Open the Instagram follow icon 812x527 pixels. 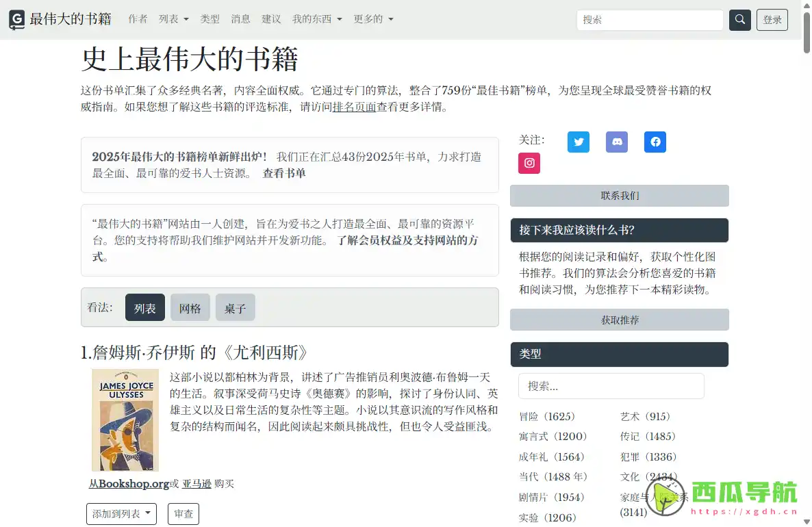click(x=529, y=163)
